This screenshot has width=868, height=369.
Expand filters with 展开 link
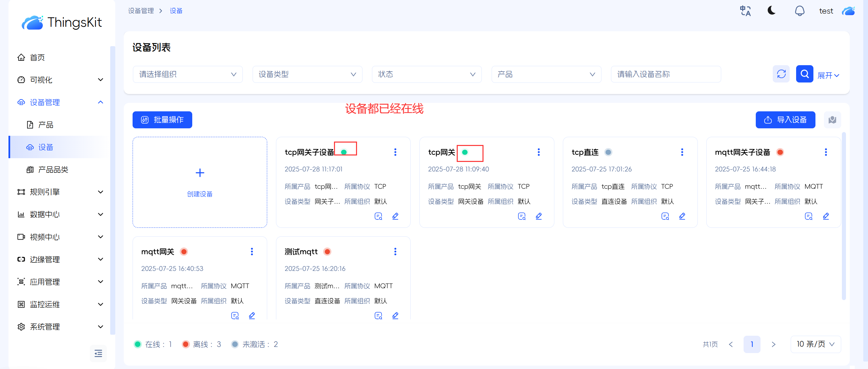pyautogui.click(x=828, y=75)
